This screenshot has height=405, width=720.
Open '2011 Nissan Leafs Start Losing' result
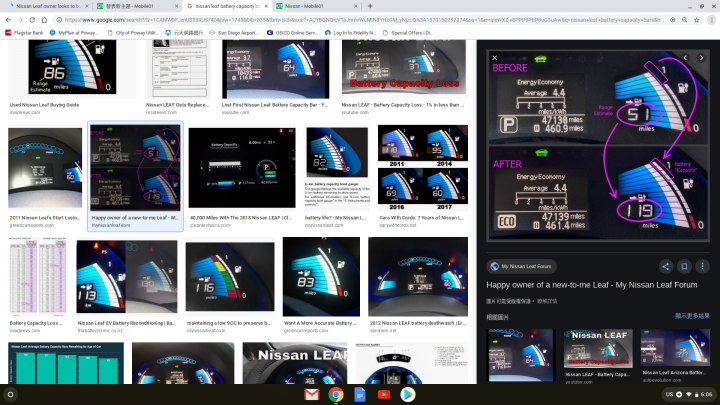[x=45, y=168]
